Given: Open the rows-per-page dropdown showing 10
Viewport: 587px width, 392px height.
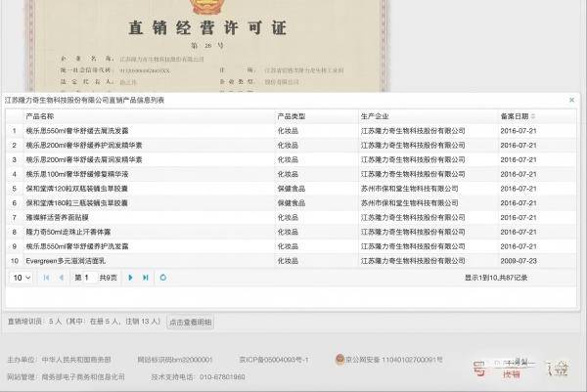Looking at the screenshot, I should 22,278.
